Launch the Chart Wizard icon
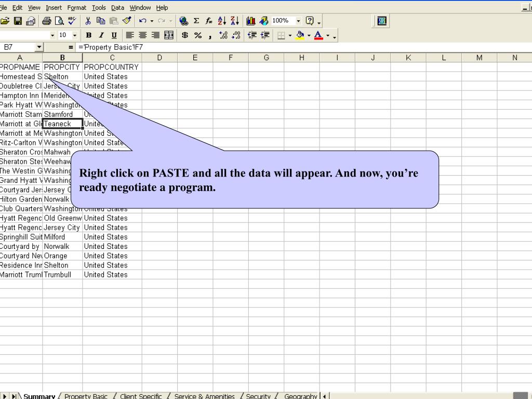 point(251,21)
